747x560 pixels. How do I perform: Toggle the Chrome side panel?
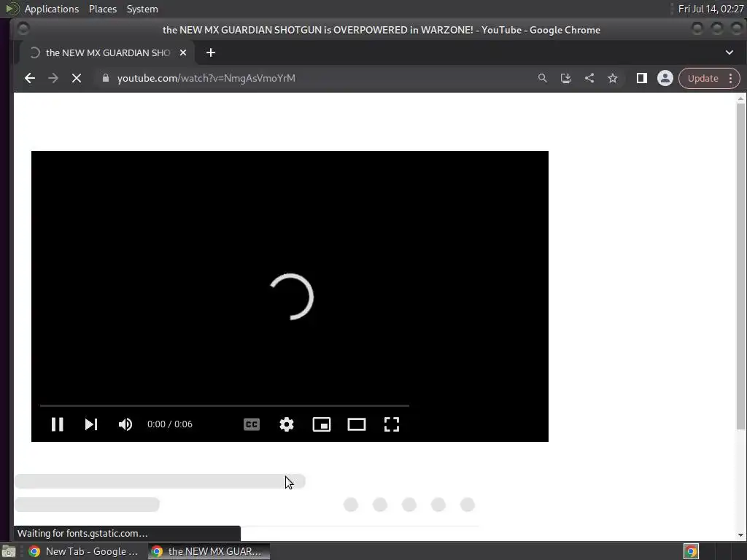coord(642,78)
